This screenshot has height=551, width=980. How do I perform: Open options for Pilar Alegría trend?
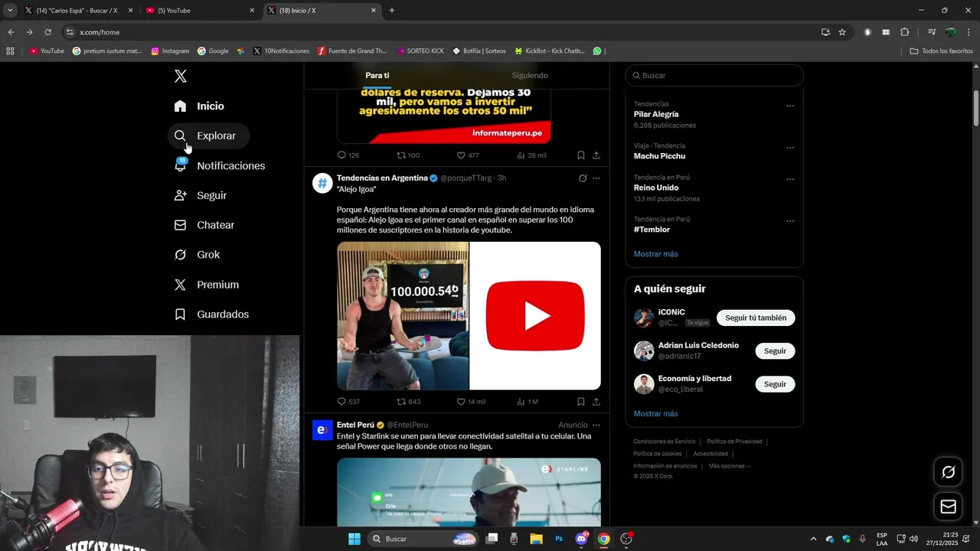pos(790,106)
